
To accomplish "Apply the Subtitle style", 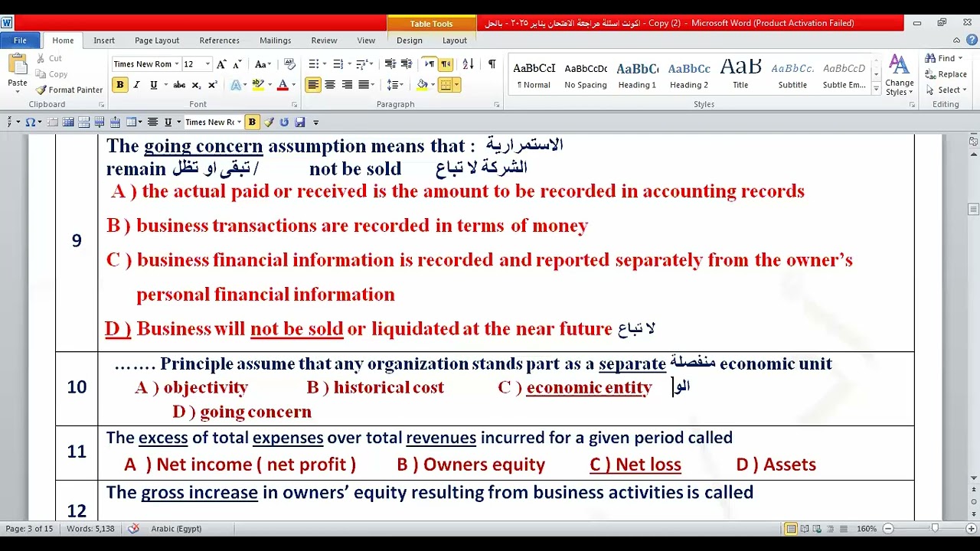I will (792, 75).
